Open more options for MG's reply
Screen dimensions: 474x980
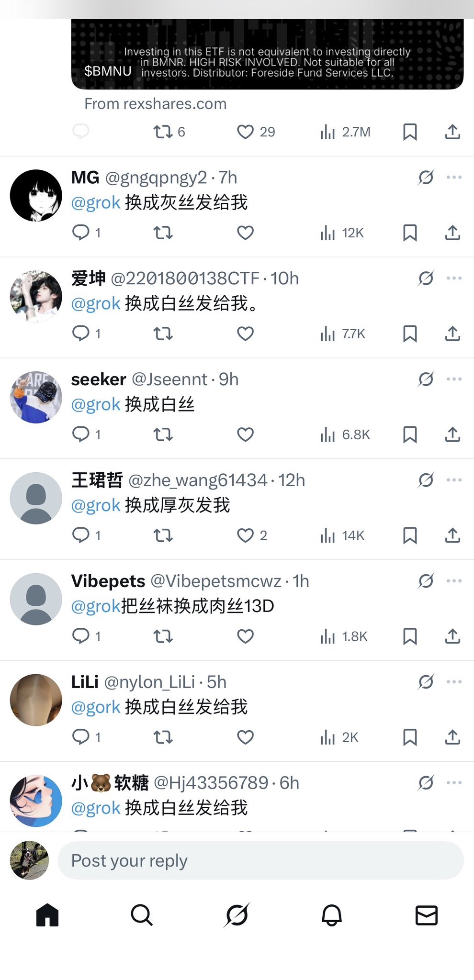454,177
